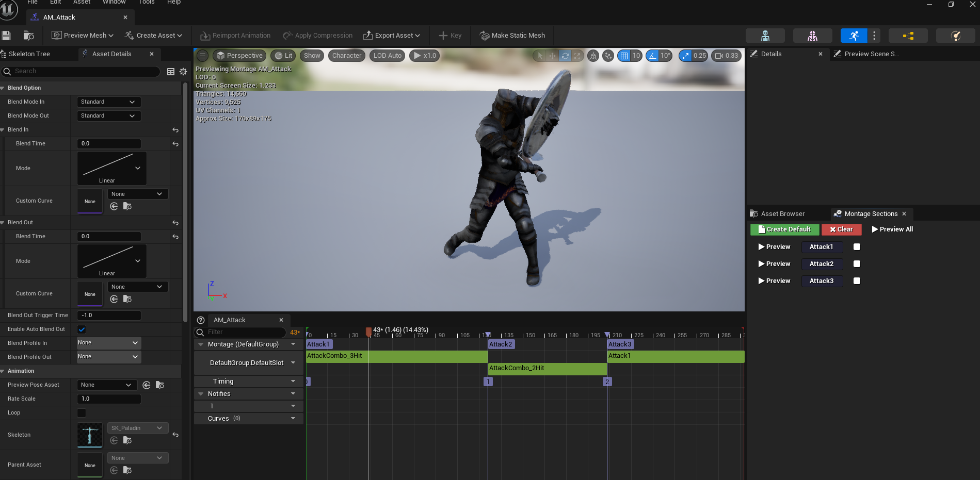The width and height of the screenshot is (980, 480).
Task: Open camera speed setting 0.33
Action: (x=727, y=56)
